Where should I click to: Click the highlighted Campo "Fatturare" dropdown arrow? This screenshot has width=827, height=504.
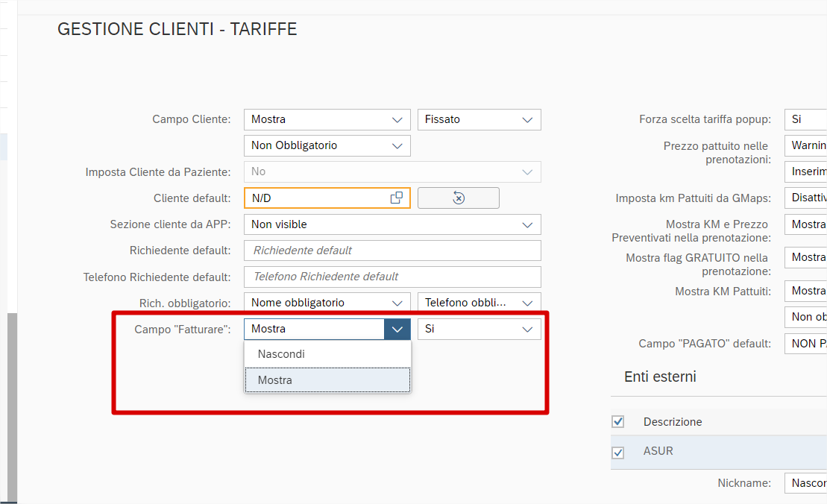tap(397, 329)
